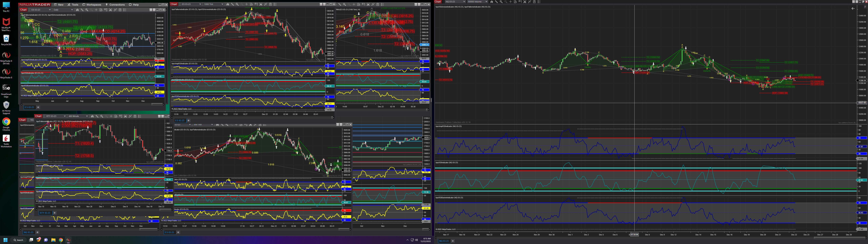Screen dimensions: 868x244
Task: Toggle crosshair plus icon on NQ 03-23 chart
Action: coord(510,2)
